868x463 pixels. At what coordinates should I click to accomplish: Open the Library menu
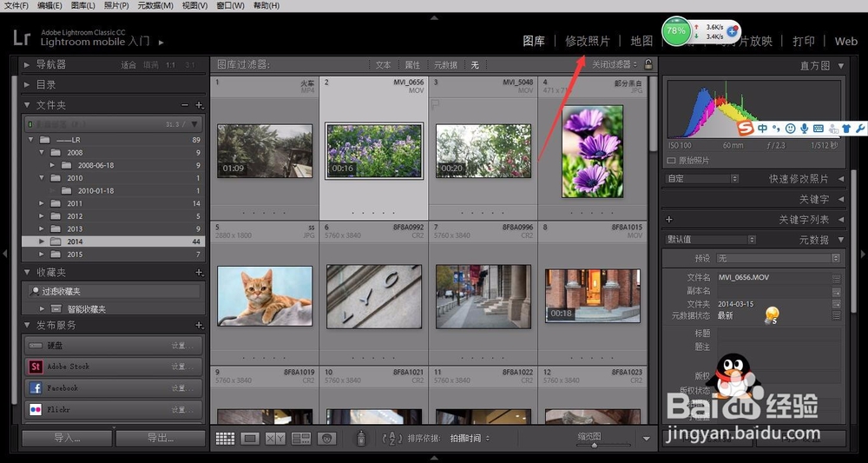(x=83, y=5)
